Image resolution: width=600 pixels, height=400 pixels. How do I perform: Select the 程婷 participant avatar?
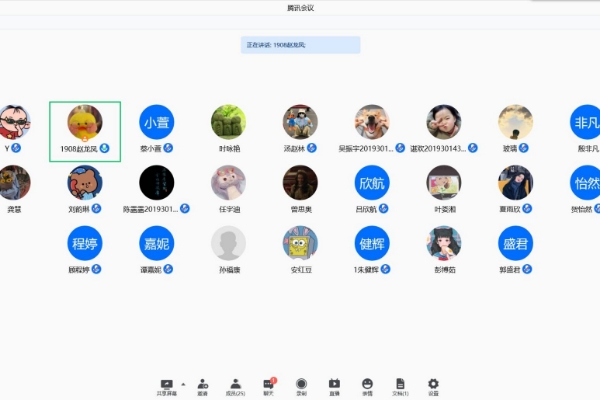[85, 243]
